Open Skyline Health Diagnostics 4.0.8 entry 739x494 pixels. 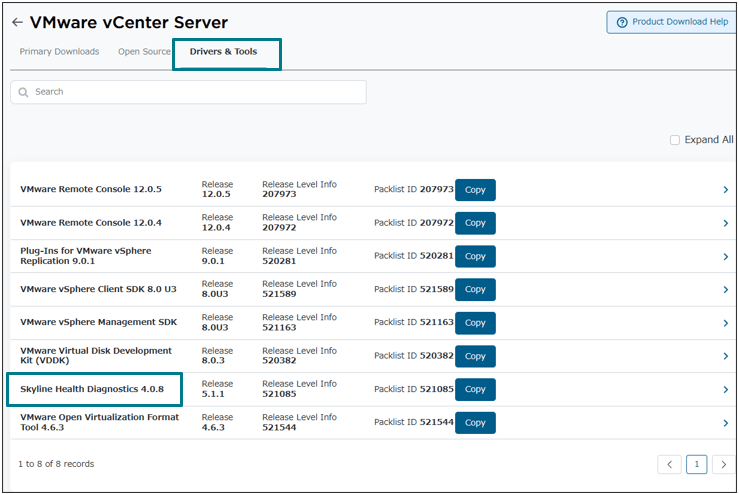(x=92, y=389)
